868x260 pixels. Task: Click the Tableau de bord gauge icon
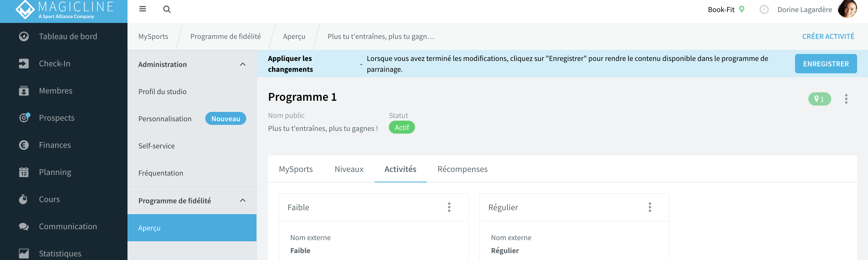pos(24,36)
